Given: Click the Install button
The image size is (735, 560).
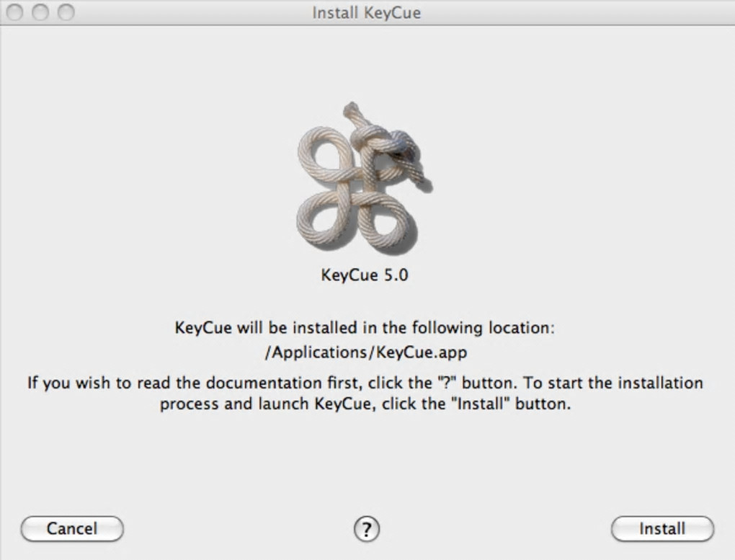Looking at the screenshot, I should 662,528.
